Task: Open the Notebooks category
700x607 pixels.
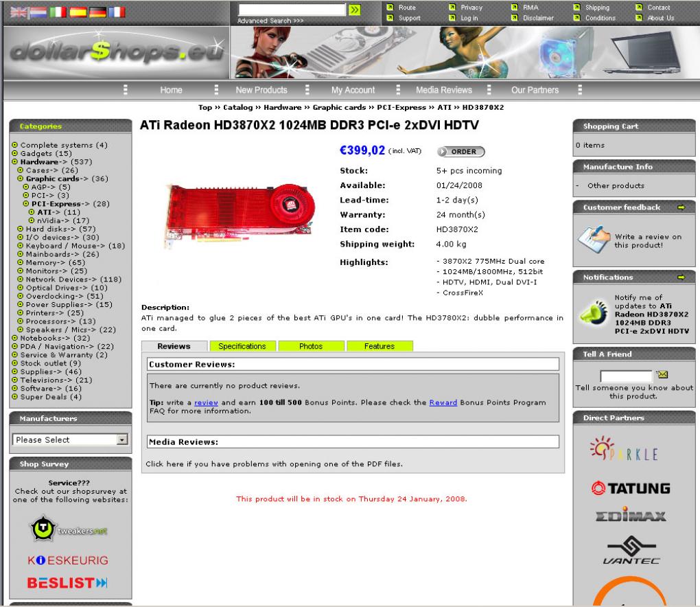Action: pyautogui.click(x=45, y=338)
